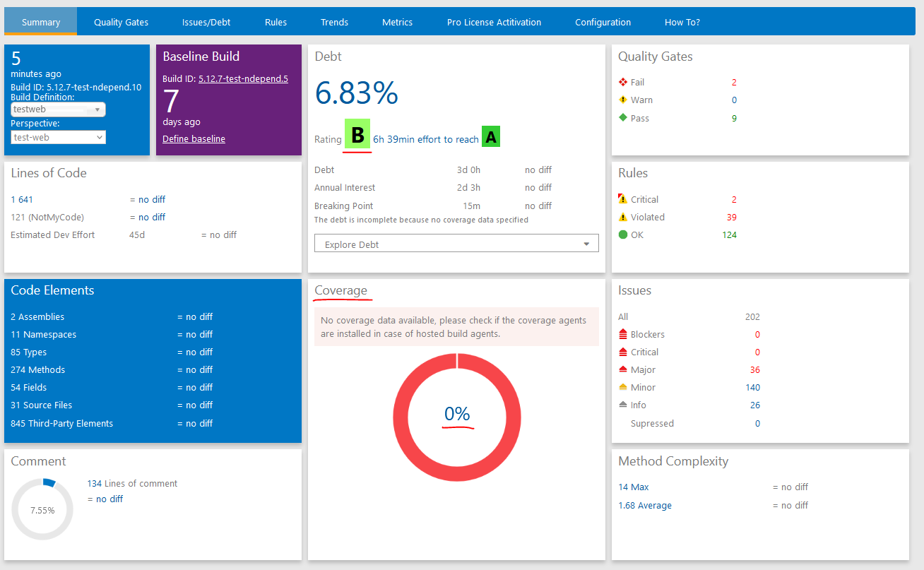Click the Quality Gates Pass diamond icon
The width and height of the screenshot is (924, 570).
pyautogui.click(x=623, y=118)
